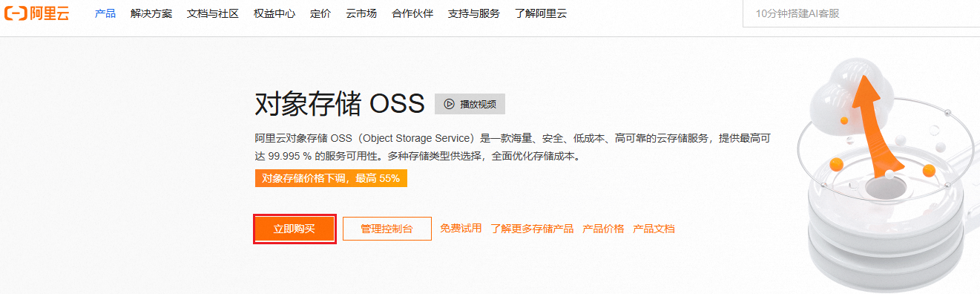
Task: Select the 合作伙伴 menu item
Action: [412, 13]
